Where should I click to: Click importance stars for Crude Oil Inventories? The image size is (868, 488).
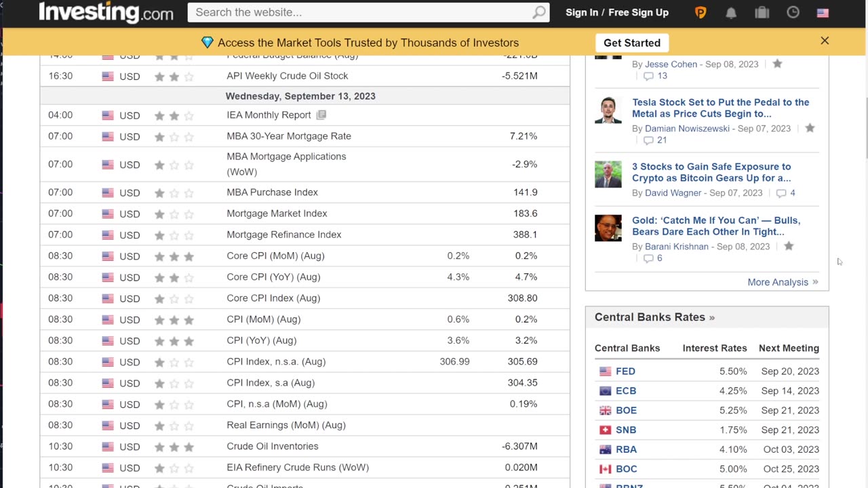[174, 447]
